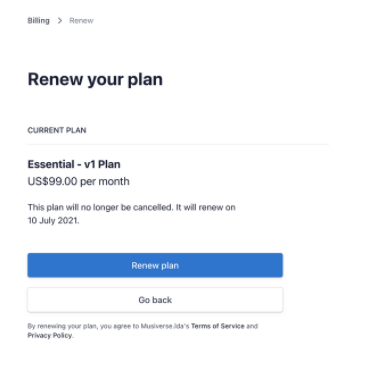Click the Renew your plan heading
The image size is (365, 376).
(95, 80)
